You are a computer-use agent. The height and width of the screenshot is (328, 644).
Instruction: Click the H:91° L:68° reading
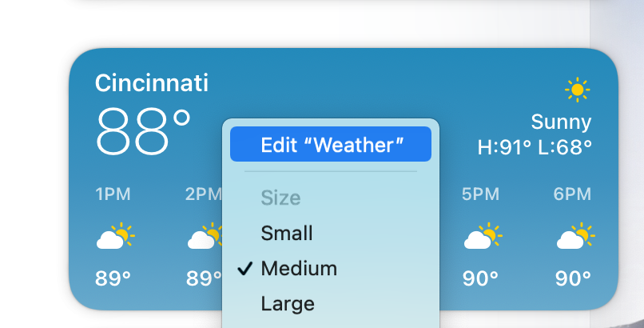[535, 147]
